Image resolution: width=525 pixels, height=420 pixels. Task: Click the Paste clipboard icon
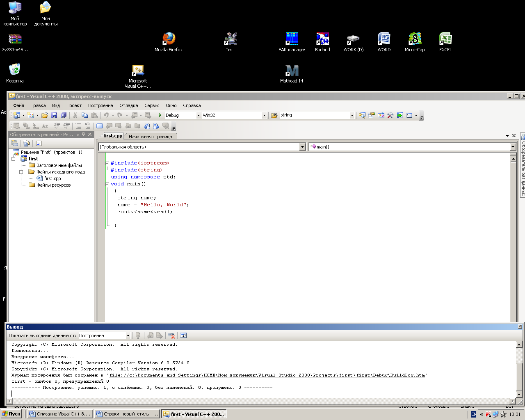94,115
